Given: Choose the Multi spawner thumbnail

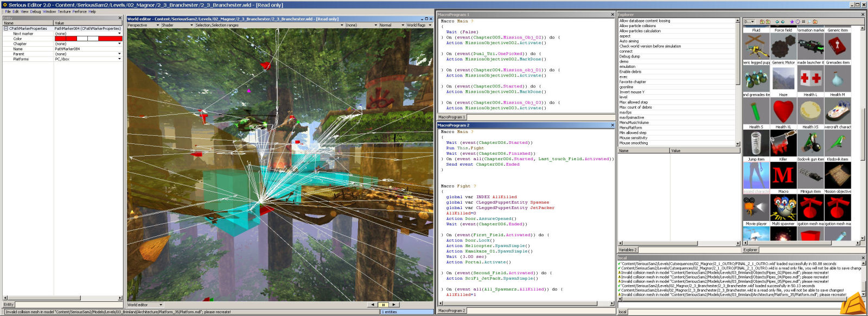Looking at the screenshot, I should pyautogui.click(x=783, y=208).
